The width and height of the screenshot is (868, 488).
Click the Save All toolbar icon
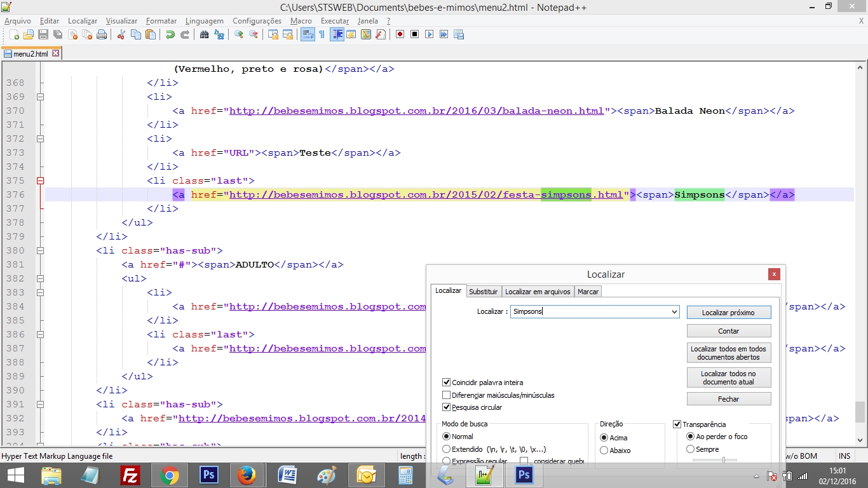coord(58,34)
